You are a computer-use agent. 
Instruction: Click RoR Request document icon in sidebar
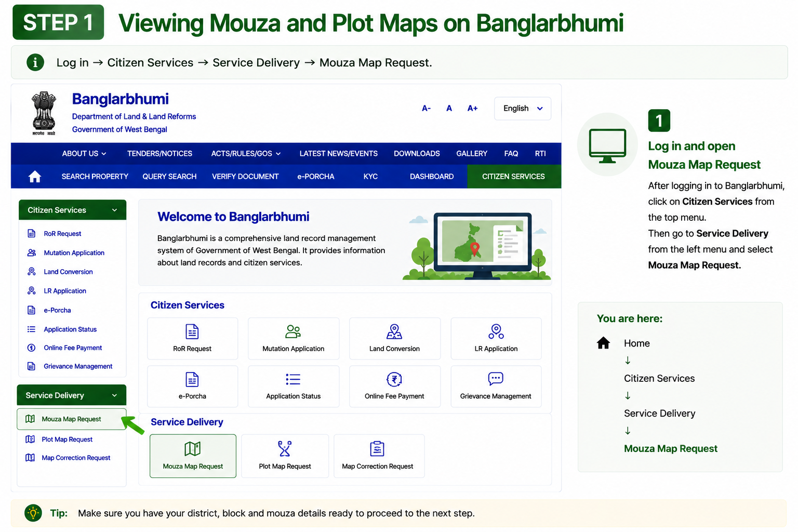tap(32, 234)
